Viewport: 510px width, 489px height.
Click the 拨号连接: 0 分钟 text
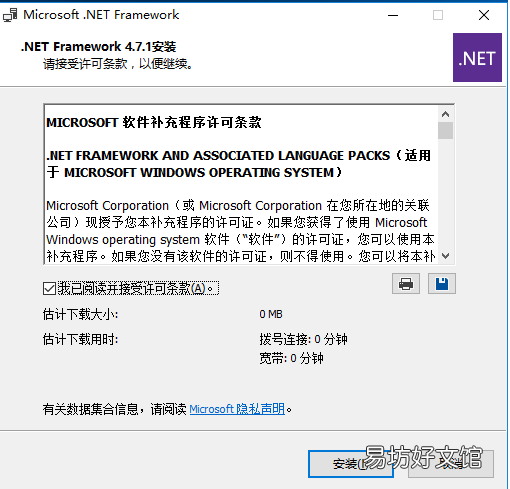(303, 339)
